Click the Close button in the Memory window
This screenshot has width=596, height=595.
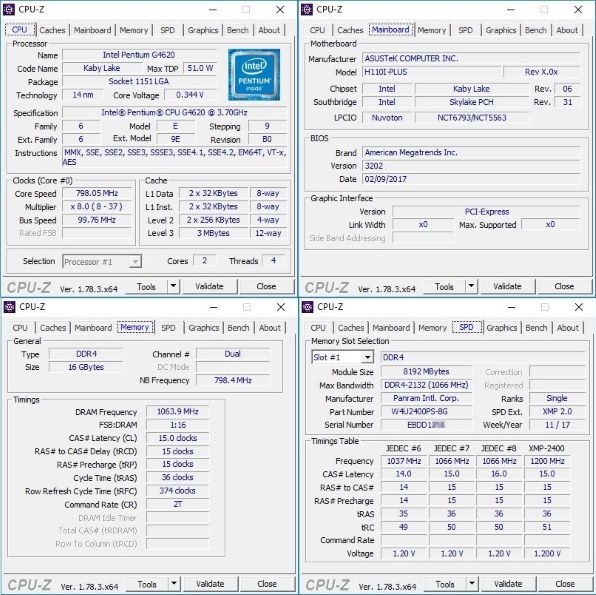267,584
